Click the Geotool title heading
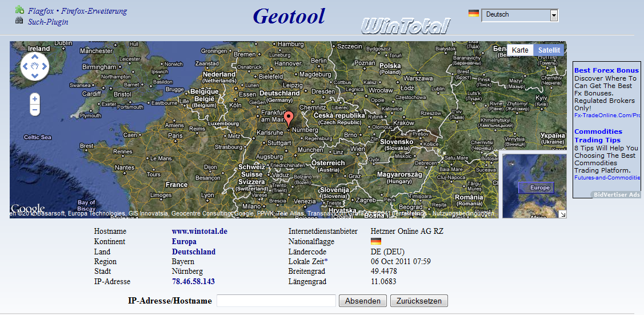This screenshot has height=315, width=644. 289,16
